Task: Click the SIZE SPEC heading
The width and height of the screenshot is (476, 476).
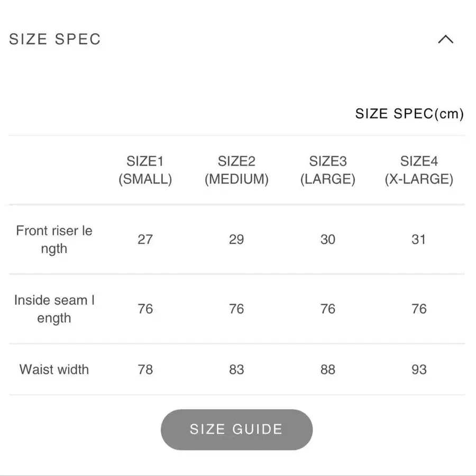Action: coord(55,39)
